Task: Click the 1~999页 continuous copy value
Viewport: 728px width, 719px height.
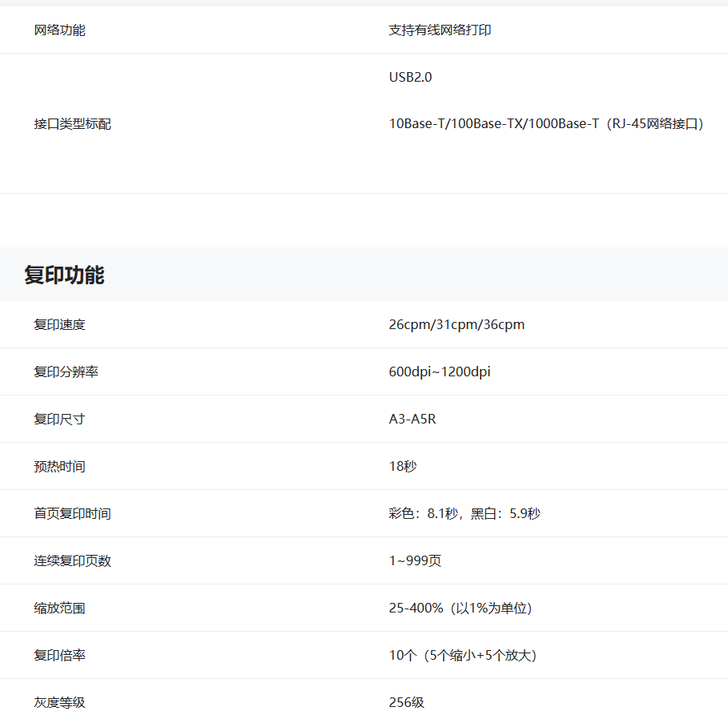Action: point(415,561)
